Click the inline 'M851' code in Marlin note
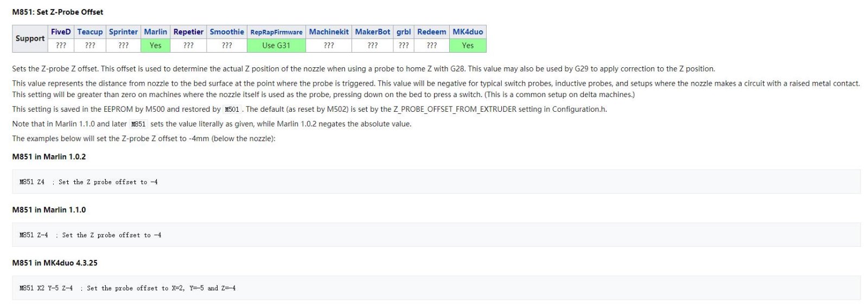The height and width of the screenshot is (306, 868). tap(138, 124)
